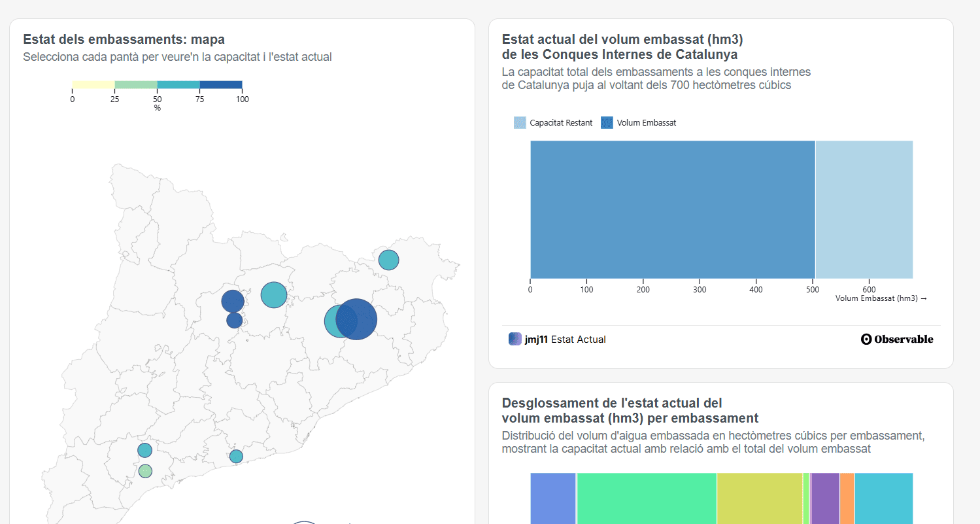The image size is (980, 524).
Task: Click the jmj11 avatar icon
Action: (515, 339)
